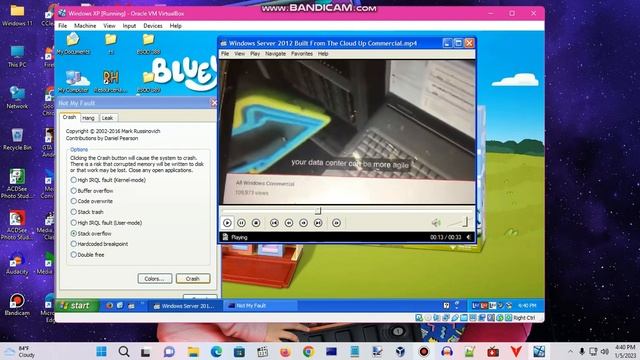This screenshot has width=640, height=360.
Task: Open This PC on host desktop
Action: coord(17,56)
